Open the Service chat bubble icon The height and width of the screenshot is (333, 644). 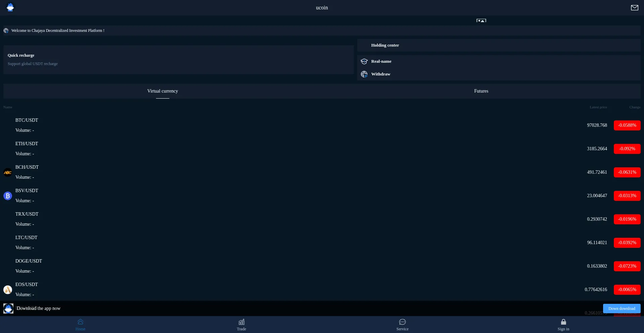pyautogui.click(x=402, y=322)
